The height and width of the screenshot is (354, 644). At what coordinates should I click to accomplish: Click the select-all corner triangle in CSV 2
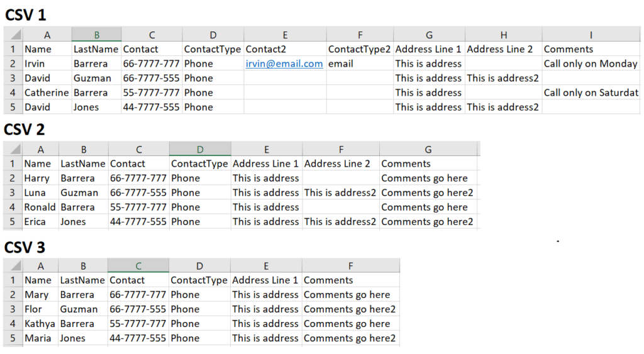pyautogui.click(x=13, y=150)
